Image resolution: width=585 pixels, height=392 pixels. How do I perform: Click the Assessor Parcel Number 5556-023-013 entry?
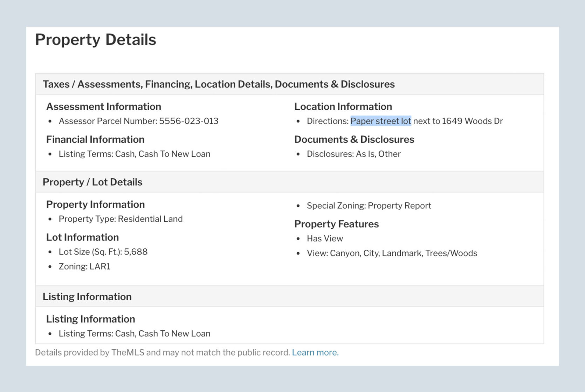(138, 121)
